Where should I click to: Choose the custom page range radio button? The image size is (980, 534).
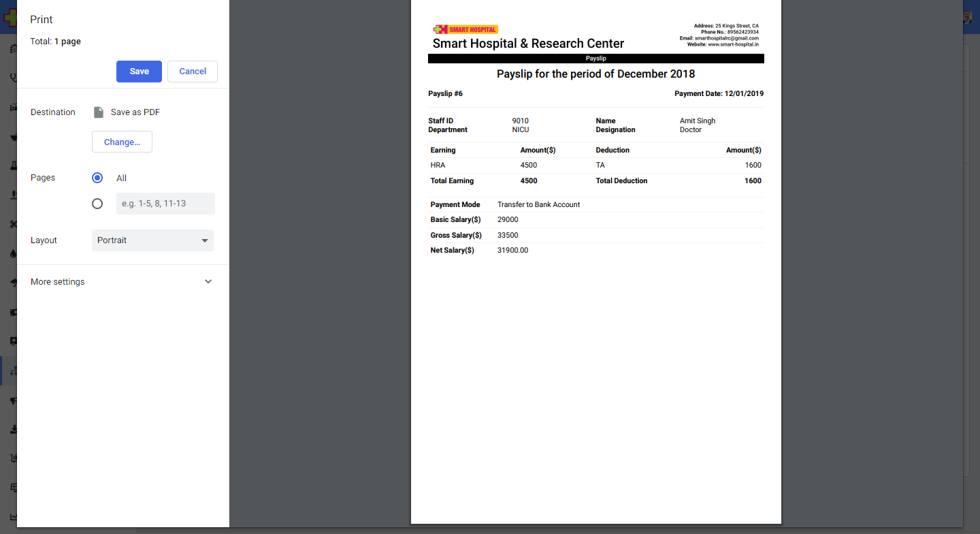coord(97,204)
